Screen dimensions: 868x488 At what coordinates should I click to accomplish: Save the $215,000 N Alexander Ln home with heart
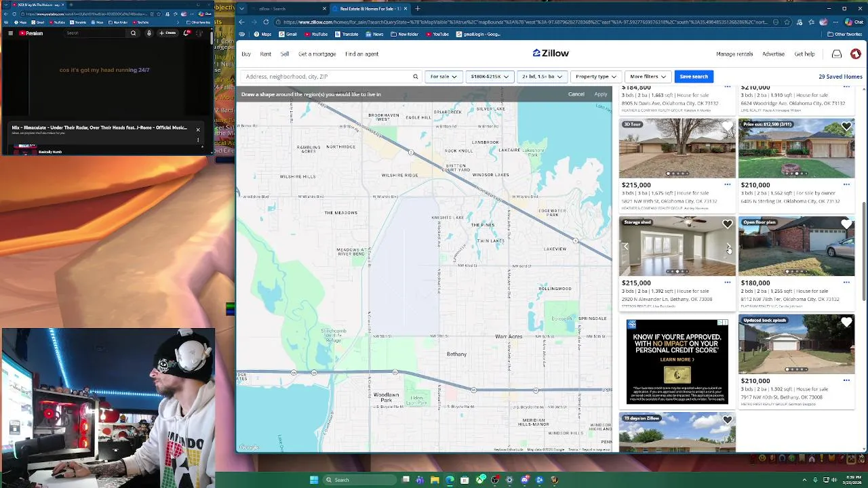727,224
